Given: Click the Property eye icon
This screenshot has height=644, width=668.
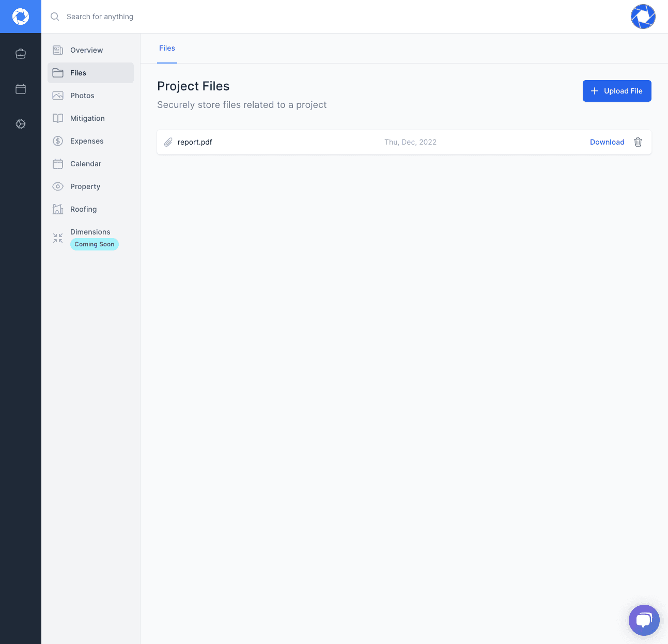Looking at the screenshot, I should pos(58,186).
